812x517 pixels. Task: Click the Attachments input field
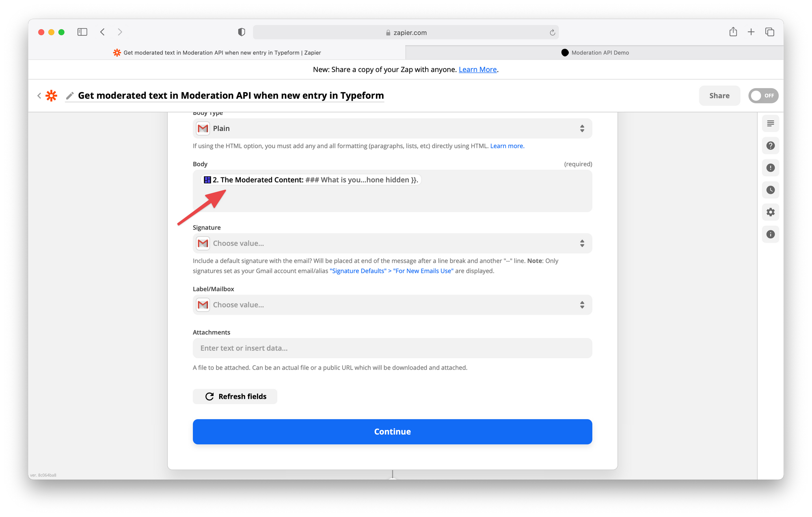(392, 348)
